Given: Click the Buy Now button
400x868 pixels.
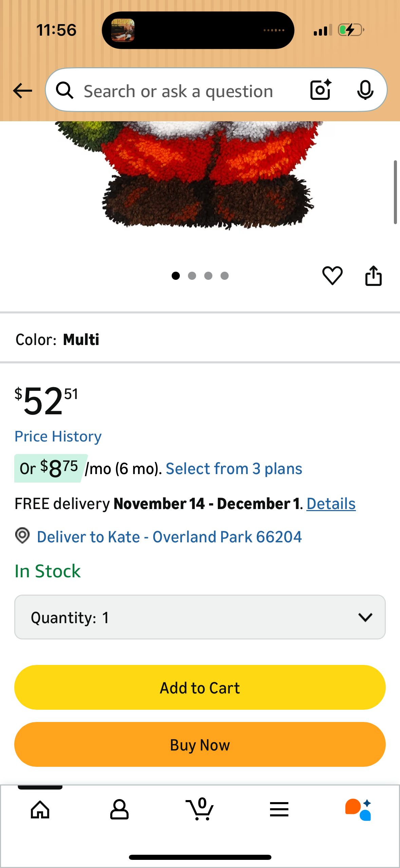Looking at the screenshot, I should (x=200, y=744).
